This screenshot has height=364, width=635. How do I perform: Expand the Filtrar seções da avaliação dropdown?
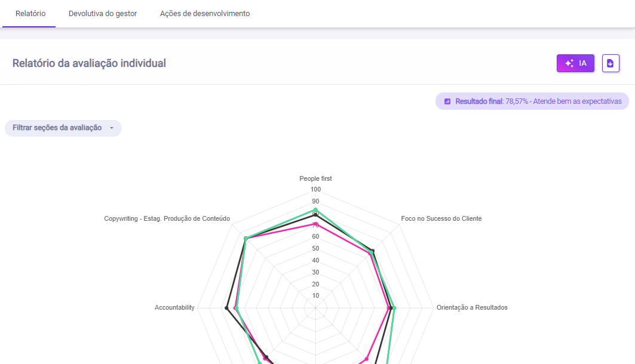[x=63, y=128]
